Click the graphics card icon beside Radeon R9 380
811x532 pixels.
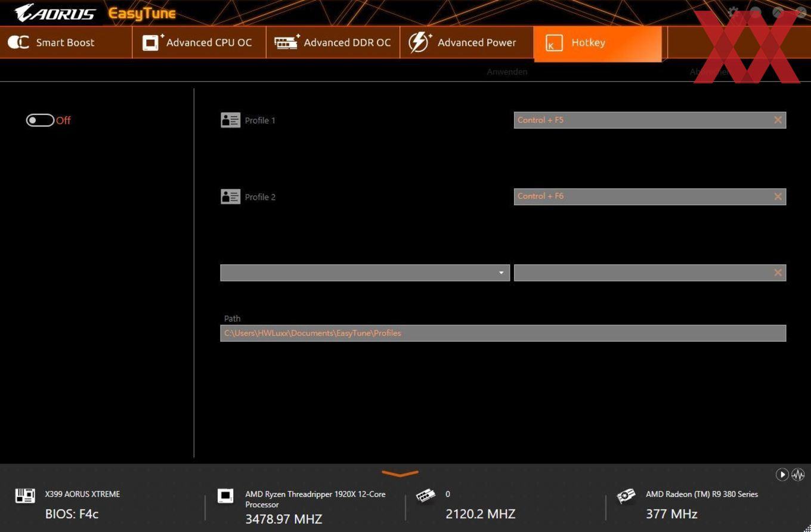(626, 496)
